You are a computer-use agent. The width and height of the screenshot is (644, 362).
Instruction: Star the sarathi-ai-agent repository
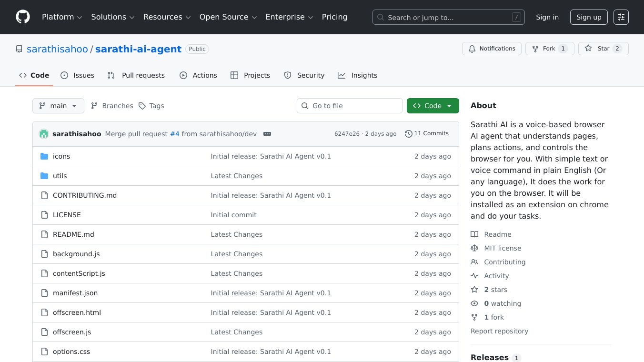(x=603, y=49)
